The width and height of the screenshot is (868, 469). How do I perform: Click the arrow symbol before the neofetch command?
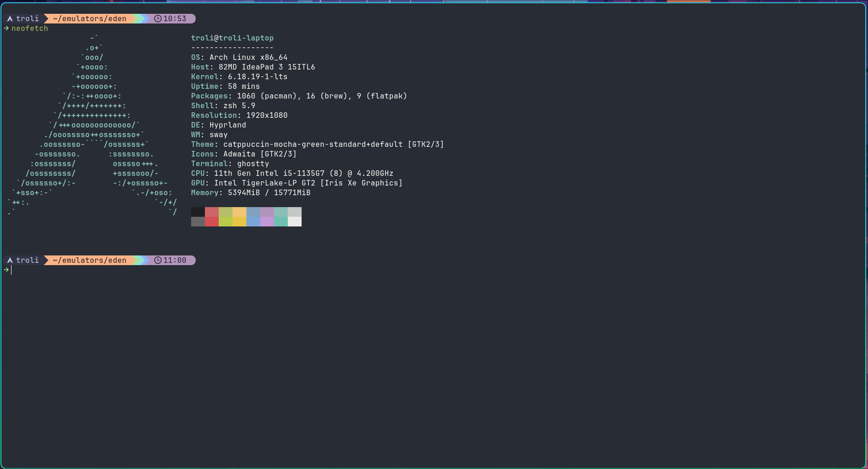(6, 29)
